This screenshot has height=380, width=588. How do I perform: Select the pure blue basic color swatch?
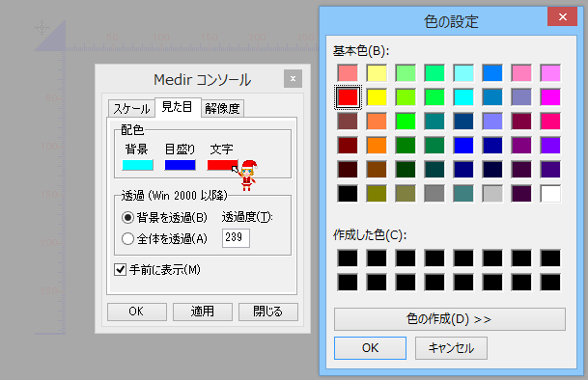tap(463, 146)
